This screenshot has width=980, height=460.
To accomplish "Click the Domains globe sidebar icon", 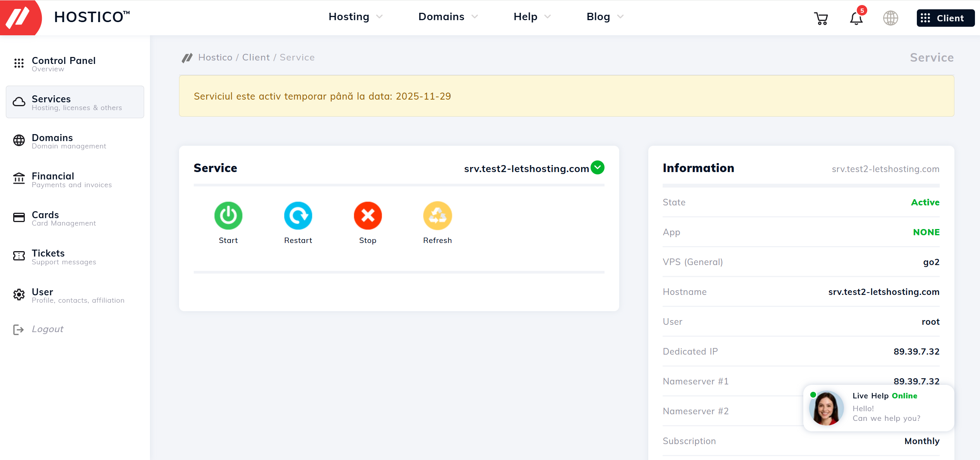I will [x=19, y=140].
